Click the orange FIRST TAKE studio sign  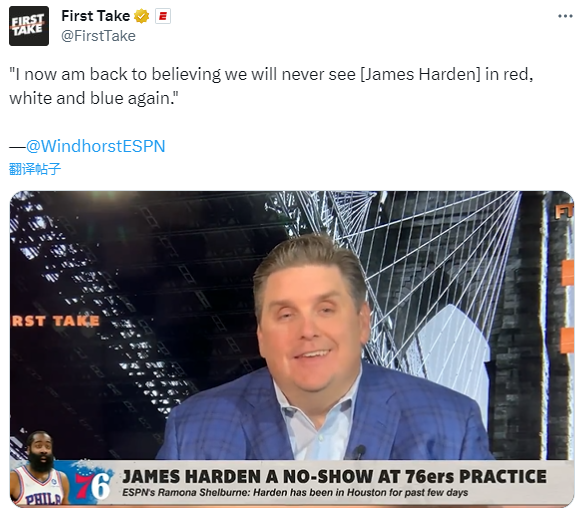pos(55,321)
